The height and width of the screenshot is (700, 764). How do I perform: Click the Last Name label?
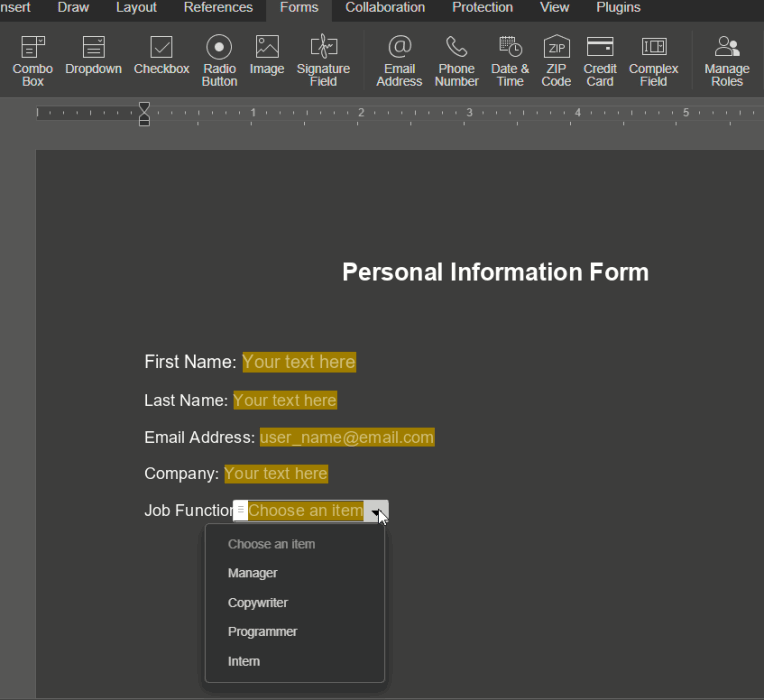186,400
